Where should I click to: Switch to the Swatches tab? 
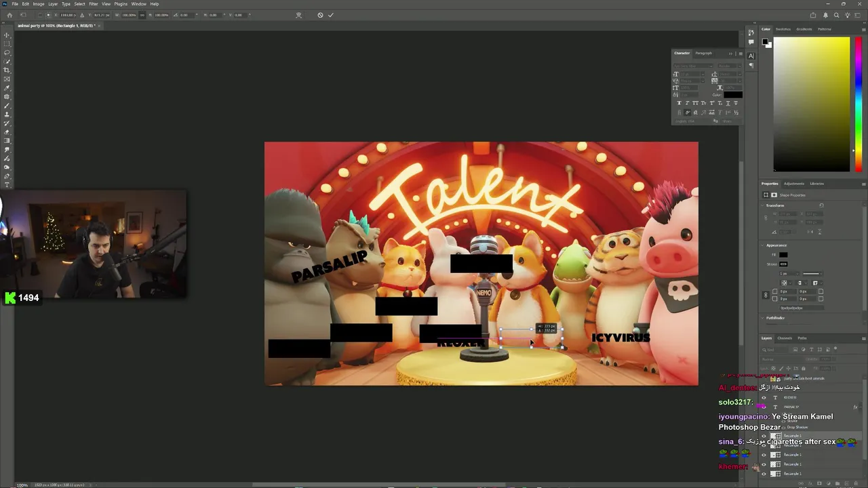coord(783,29)
